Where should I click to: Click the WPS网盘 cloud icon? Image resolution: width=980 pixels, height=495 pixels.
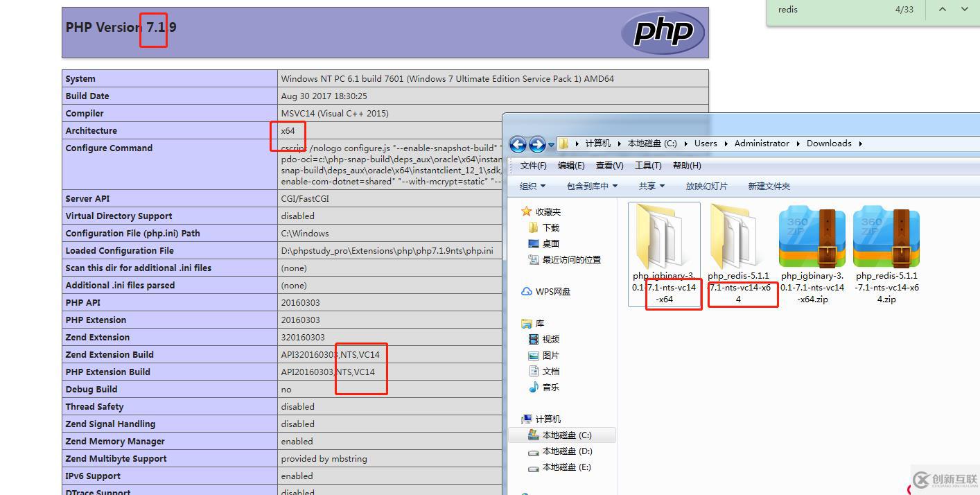point(527,292)
